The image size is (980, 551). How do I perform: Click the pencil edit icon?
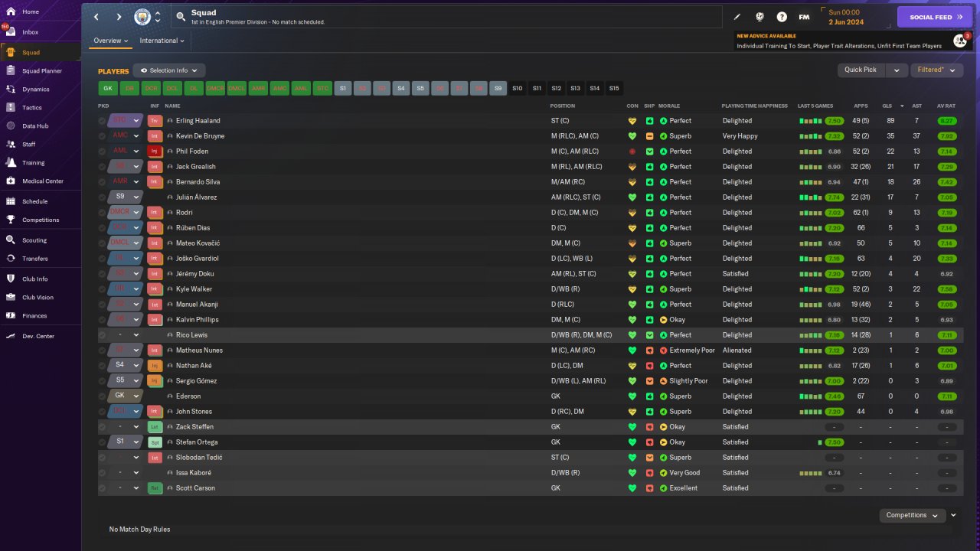pyautogui.click(x=737, y=17)
